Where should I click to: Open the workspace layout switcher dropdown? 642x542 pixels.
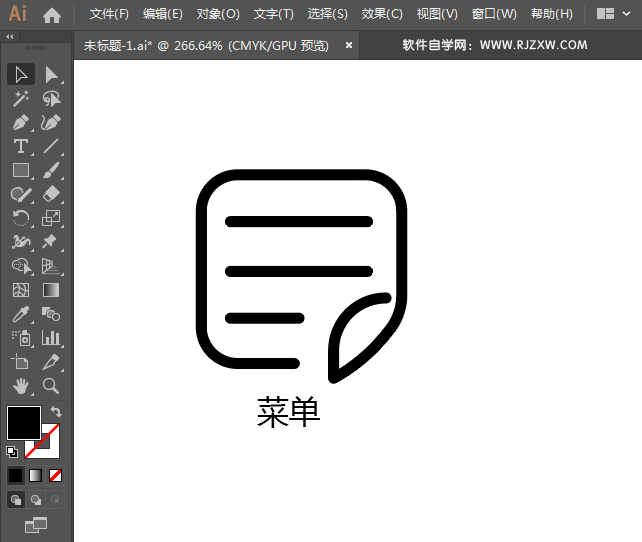pyautogui.click(x=612, y=14)
